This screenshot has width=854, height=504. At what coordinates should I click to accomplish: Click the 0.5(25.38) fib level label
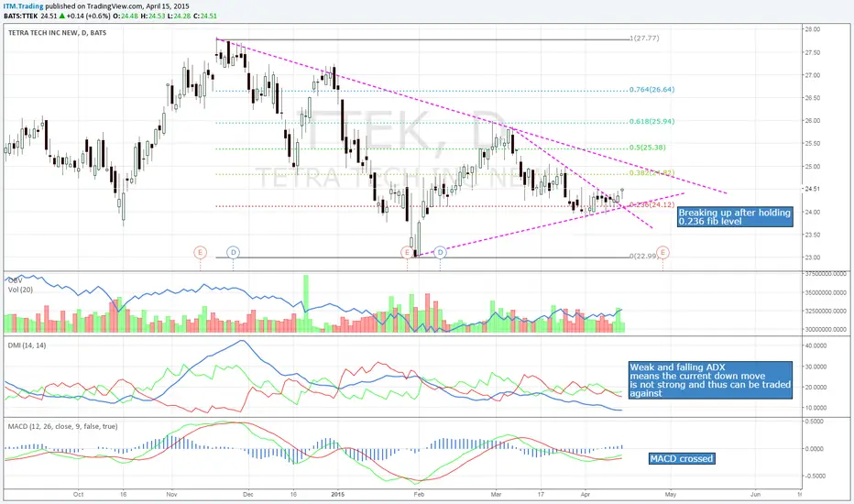coord(648,148)
